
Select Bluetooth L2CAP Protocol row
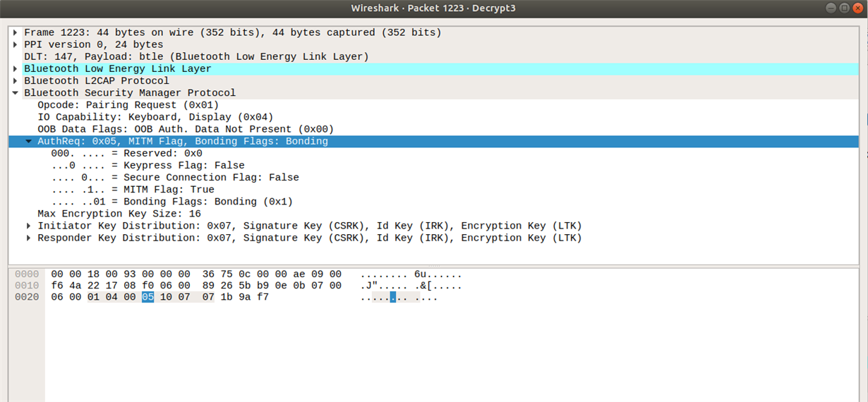[x=434, y=80]
